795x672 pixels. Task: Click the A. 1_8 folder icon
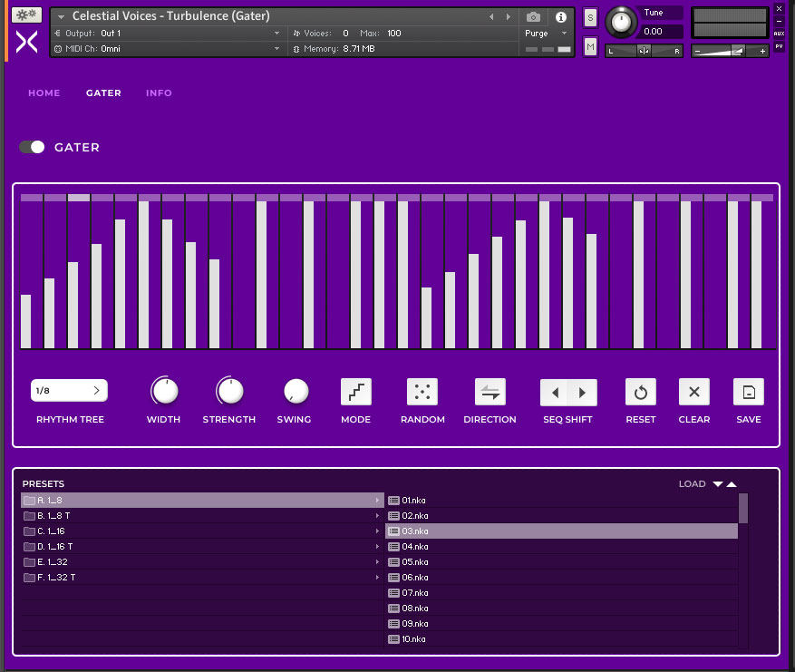coord(29,501)
